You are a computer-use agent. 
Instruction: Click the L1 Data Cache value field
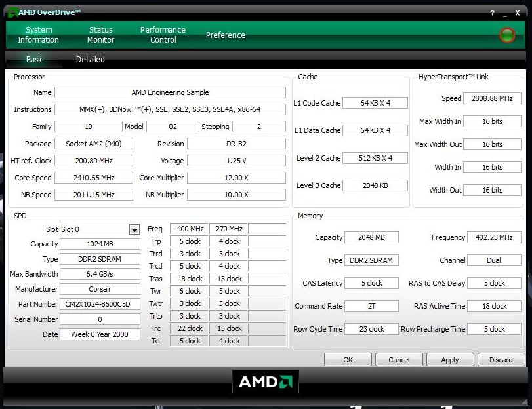[375, 130]
